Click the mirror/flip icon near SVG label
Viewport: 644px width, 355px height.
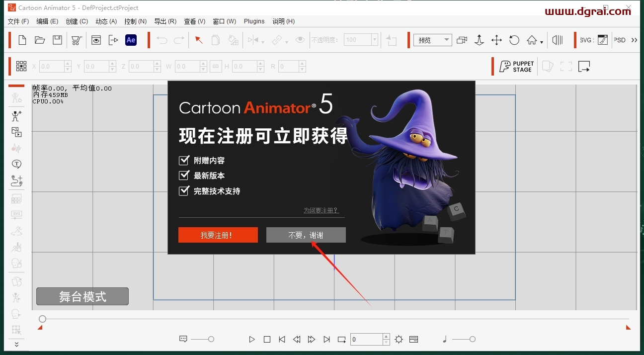557,40
